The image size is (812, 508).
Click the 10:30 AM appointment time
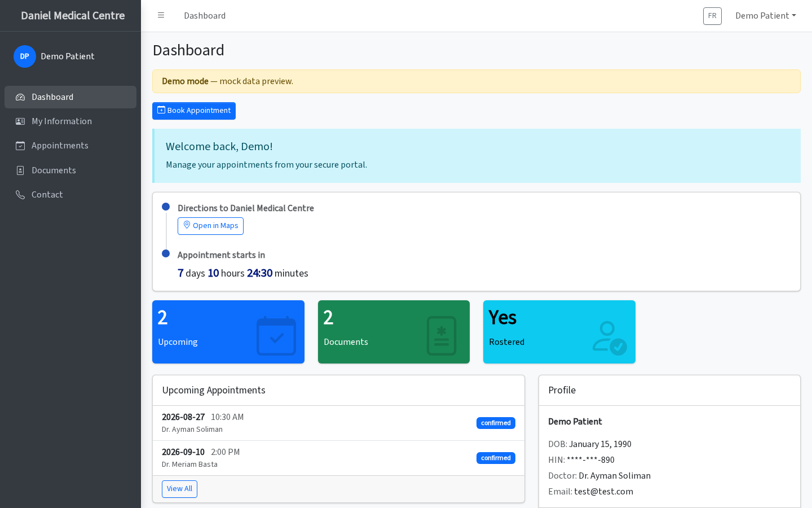(x=227, y=417)
